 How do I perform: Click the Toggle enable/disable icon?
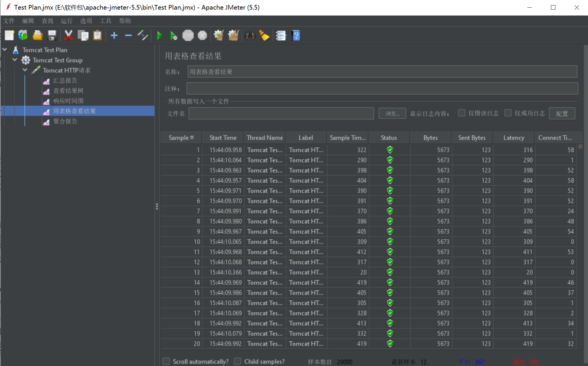[x=143, y=36]
